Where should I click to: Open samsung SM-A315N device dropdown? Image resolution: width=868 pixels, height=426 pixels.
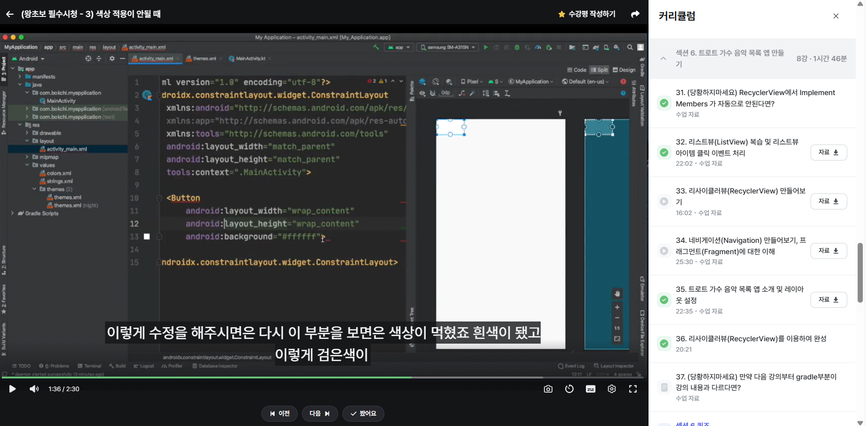pos(447,48)
